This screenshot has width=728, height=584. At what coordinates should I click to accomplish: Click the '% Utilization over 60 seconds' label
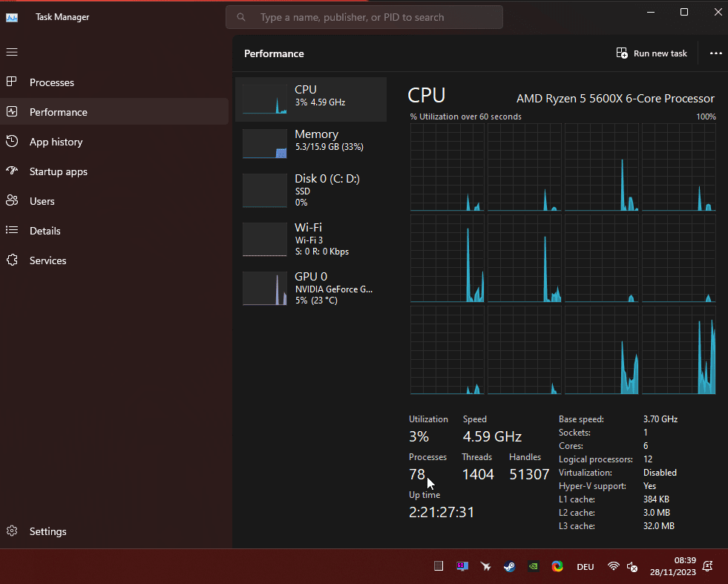click(466, 117)
